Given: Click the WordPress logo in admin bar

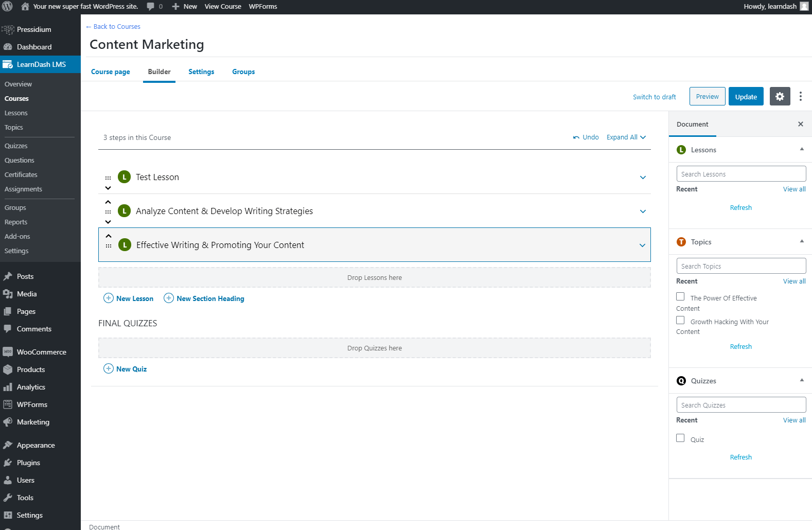Looking at the screenshot, I should click(x=7, y=7).
